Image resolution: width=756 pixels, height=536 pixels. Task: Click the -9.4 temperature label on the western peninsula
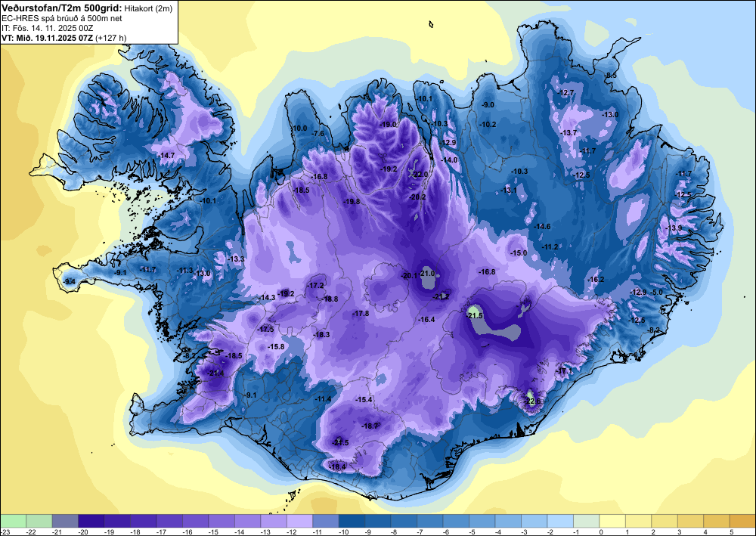pyautogui.click(x=70, y=281)
